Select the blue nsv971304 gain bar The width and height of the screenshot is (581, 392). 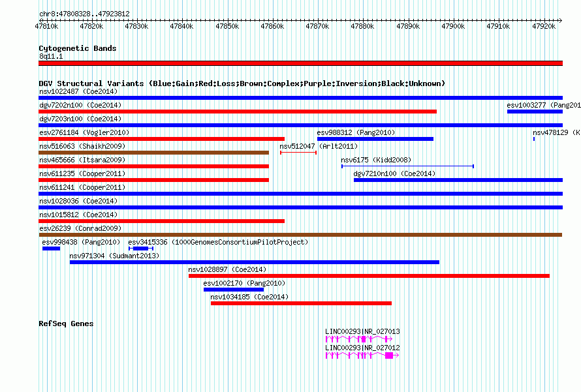[x=254, y=262]
